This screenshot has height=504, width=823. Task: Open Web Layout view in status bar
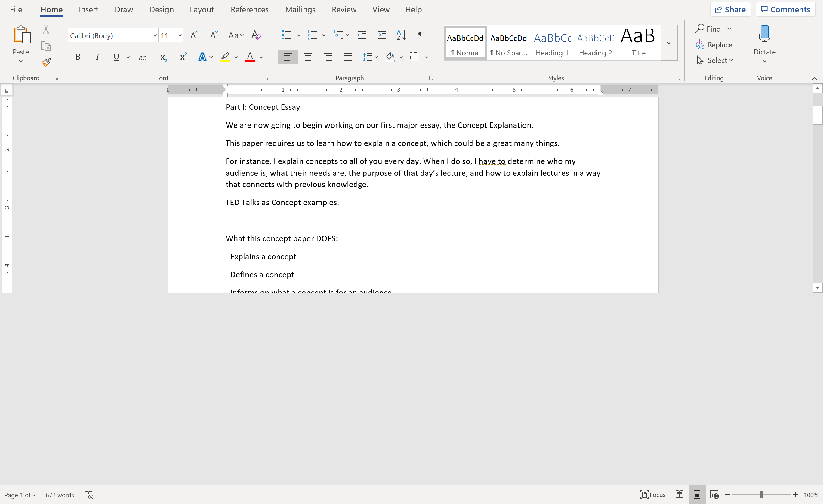pos(714,495)
